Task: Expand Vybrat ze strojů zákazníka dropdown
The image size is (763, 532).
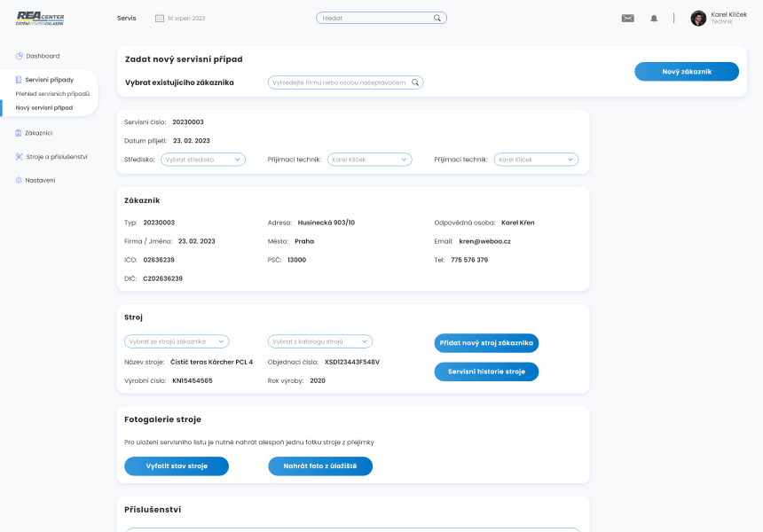Action: [x=177, y=341]
